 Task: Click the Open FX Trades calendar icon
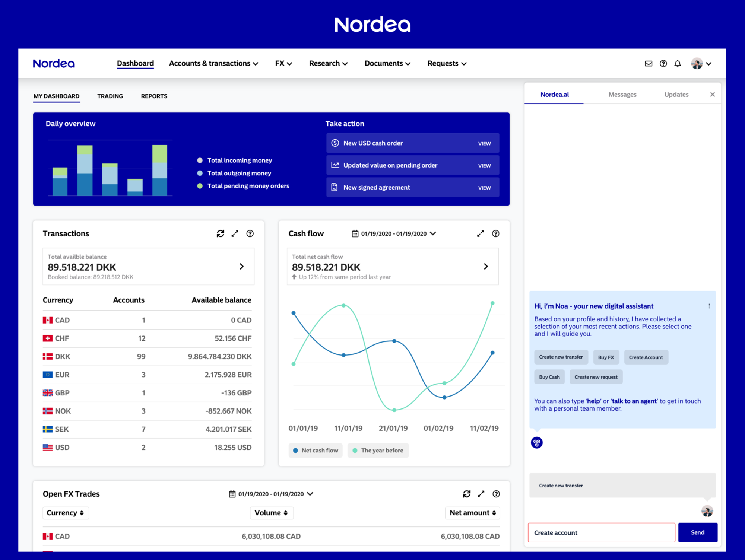point(232,494)
